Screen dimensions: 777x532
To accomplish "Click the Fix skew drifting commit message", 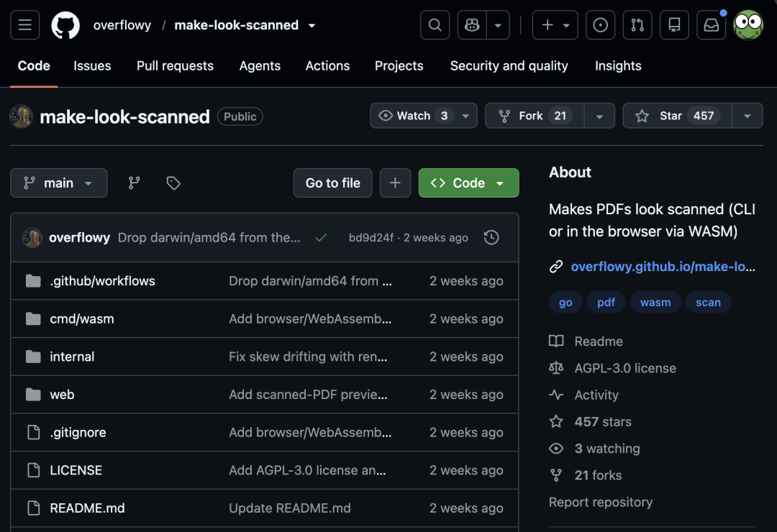I will coord(308,357).
